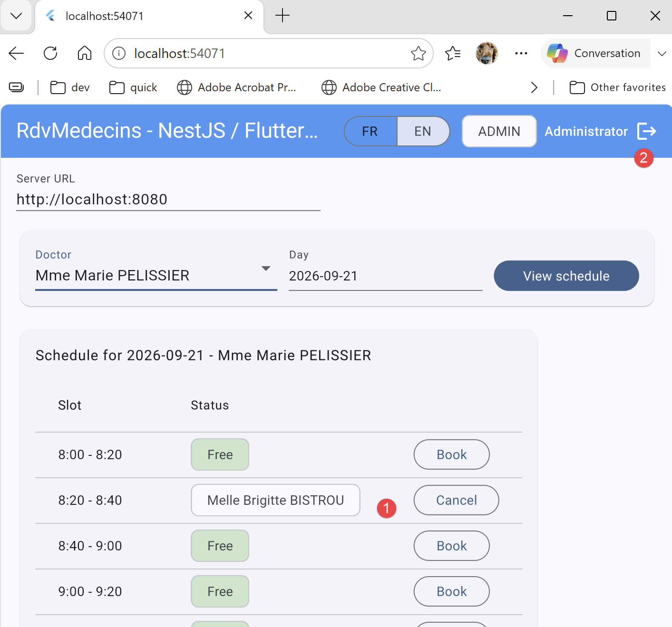Add page to favorites star icon
672x627 pixels.
click(418, 53)
